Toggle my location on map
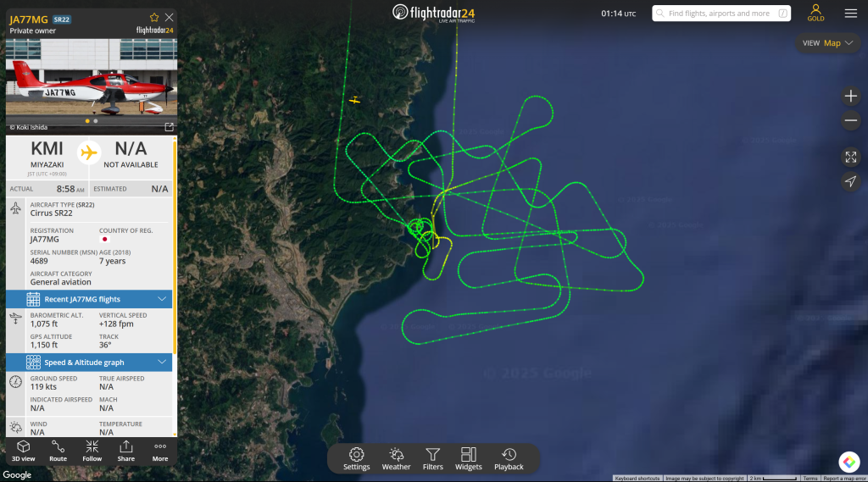Viewport: 868px width, 482px height. point(851,181)
